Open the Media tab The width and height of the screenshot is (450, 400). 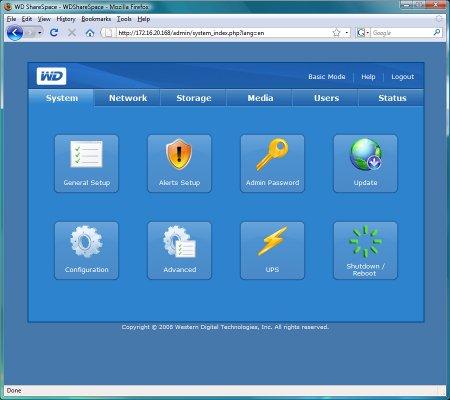click(x=260, y=98)
